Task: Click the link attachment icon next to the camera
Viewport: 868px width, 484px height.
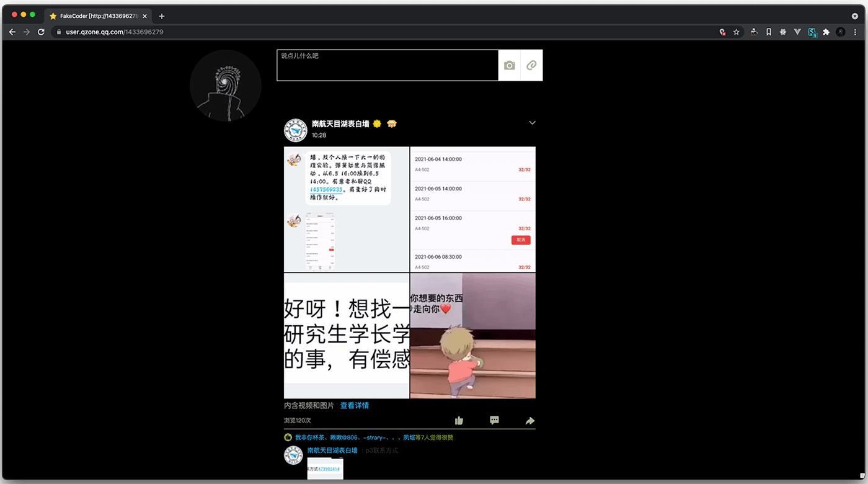Action: point(531,65)
